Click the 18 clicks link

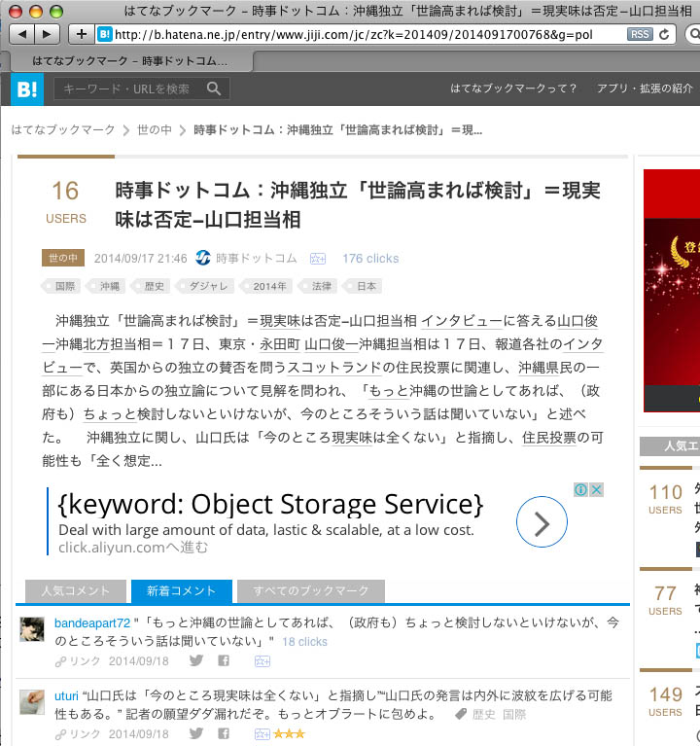[x=305, y=641]
